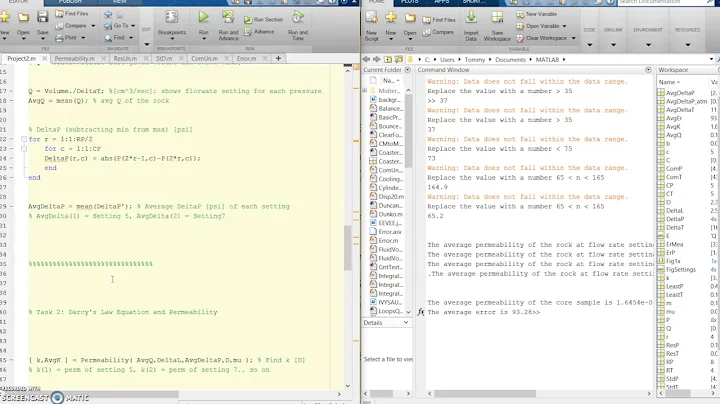Click the browse for folder icon in the address bar
This screenshot has width=720, height=404.
(399, 59)
